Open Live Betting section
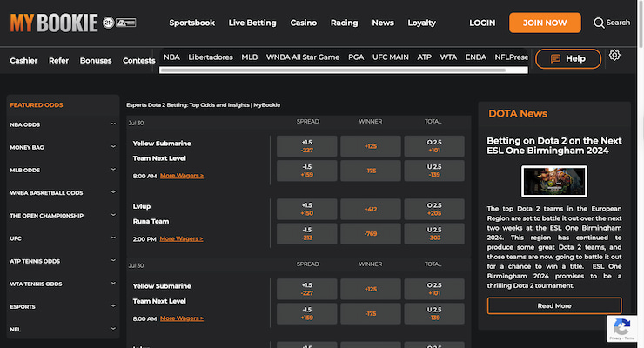 point(252,23)
